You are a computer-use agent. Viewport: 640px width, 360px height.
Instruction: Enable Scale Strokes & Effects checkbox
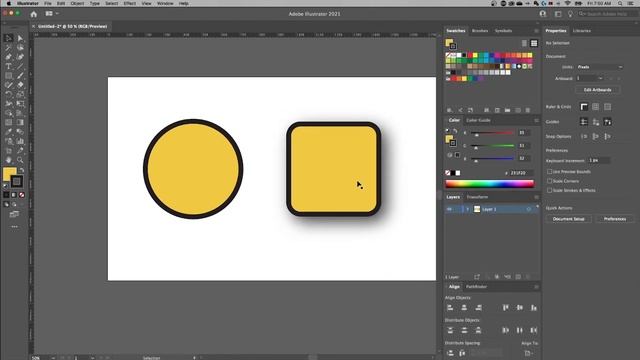[x=549, y=190]
